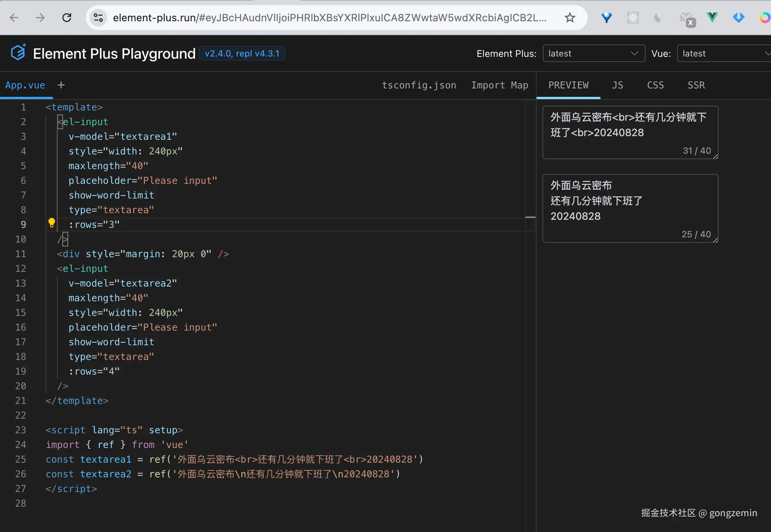Open the SSR output tab
771x532 pixels.
click(696, 85)
